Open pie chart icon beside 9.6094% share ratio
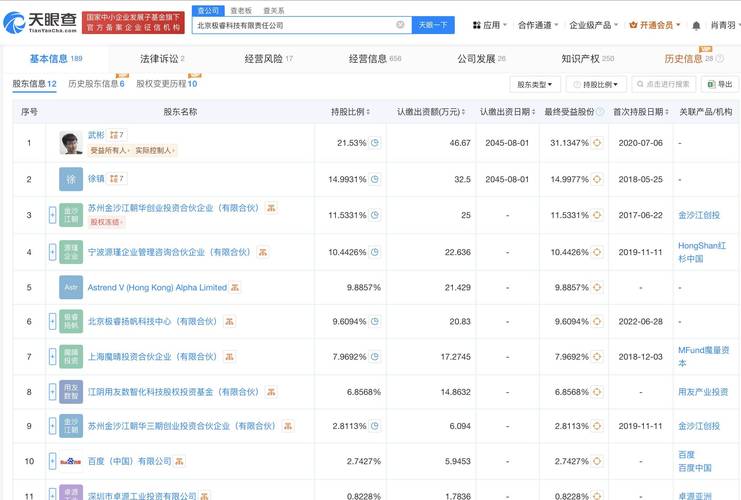This screenshot has height=500, width=741. point(375,321)
